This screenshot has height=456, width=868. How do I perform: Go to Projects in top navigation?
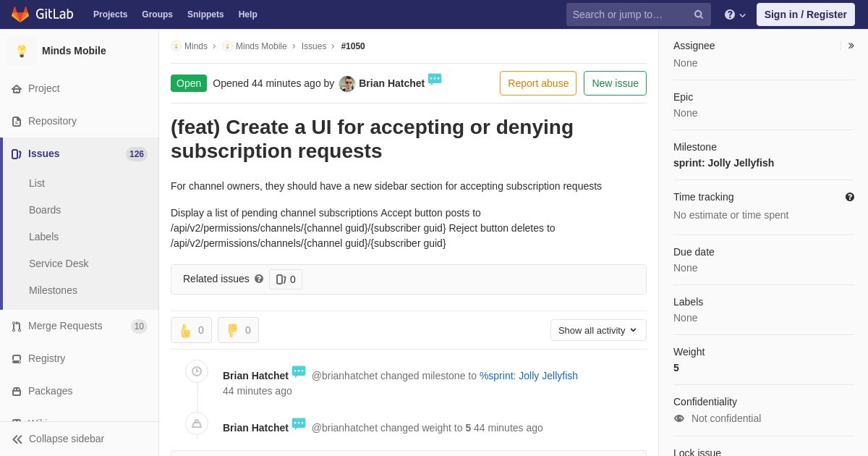[110, 14]
